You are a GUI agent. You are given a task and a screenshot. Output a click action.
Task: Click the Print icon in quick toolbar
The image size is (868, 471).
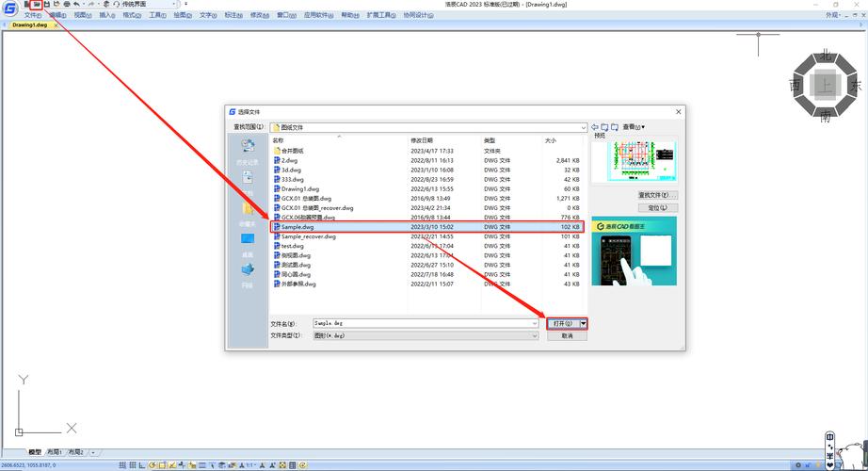pyautogui.click(x=67, y=5)
